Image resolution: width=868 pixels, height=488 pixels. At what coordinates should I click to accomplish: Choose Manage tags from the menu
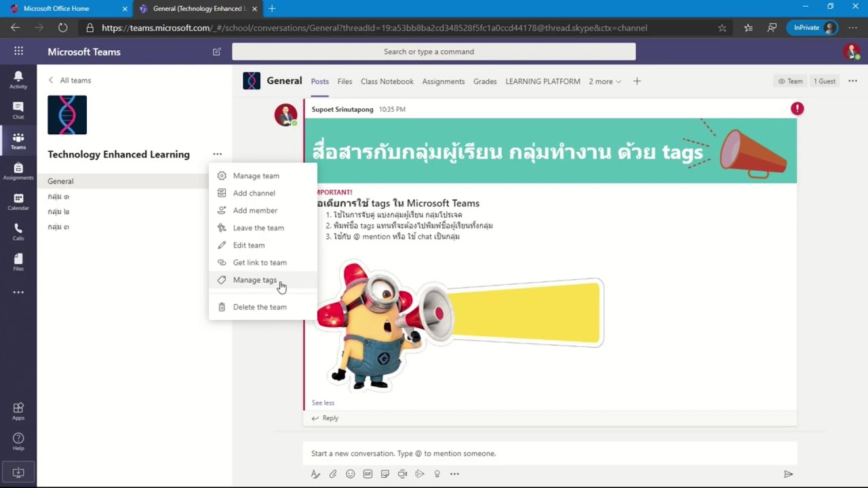coord(263,280)
